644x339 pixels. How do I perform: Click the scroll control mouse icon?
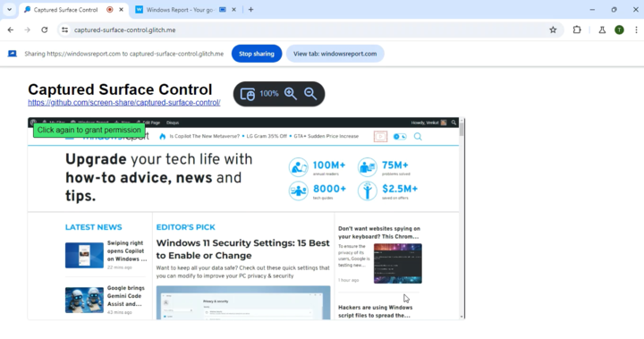[x=247, y=94]
